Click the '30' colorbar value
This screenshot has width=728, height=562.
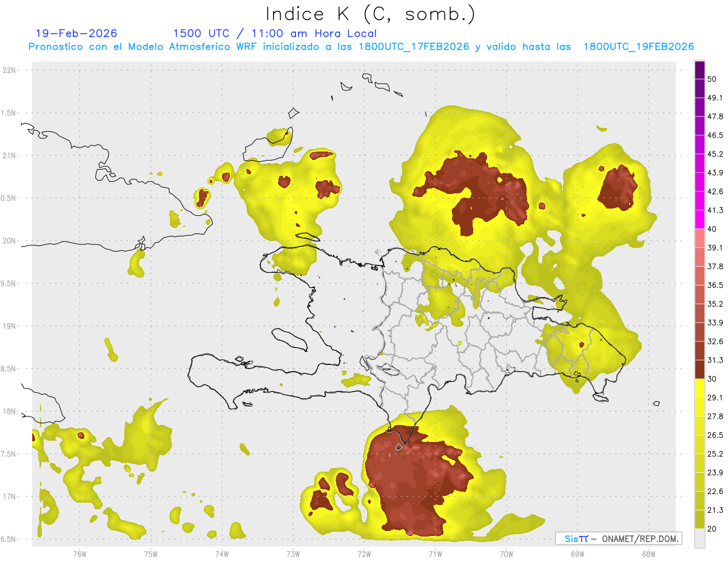click(713, 379)
